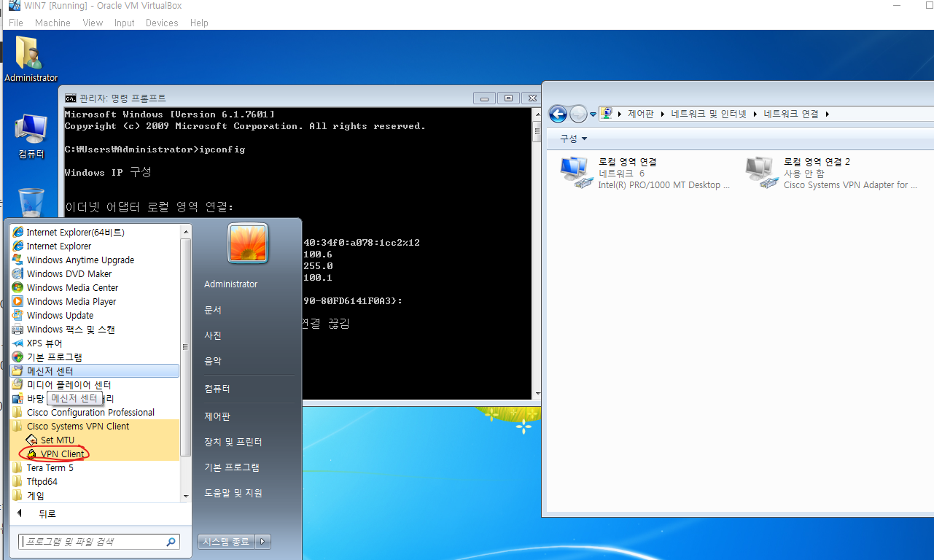Image resolution: width=934 pixels, height=560 pixels.
Task: Open 기본 프로그램 in right pane
Action: point(232,467)
